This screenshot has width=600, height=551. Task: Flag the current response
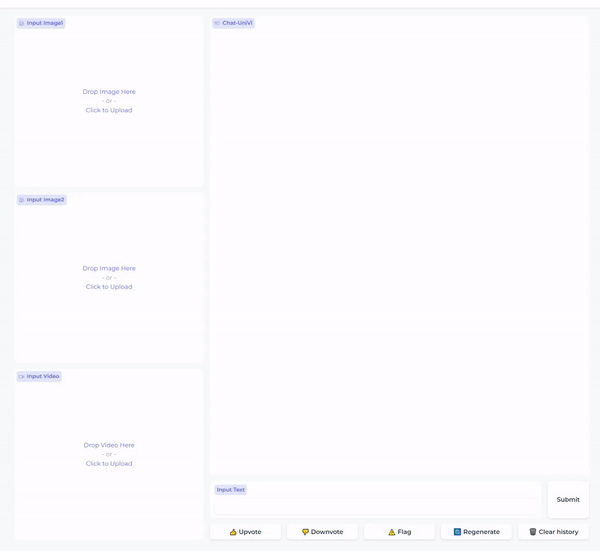click(x=399, y=532)
